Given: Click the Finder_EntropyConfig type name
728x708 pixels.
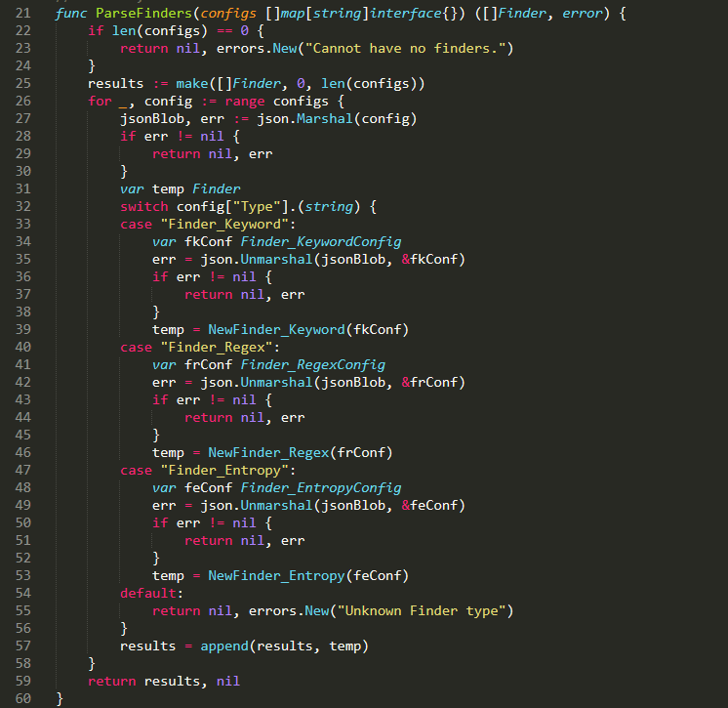Looking at the screenshot, I should point(321,488).
